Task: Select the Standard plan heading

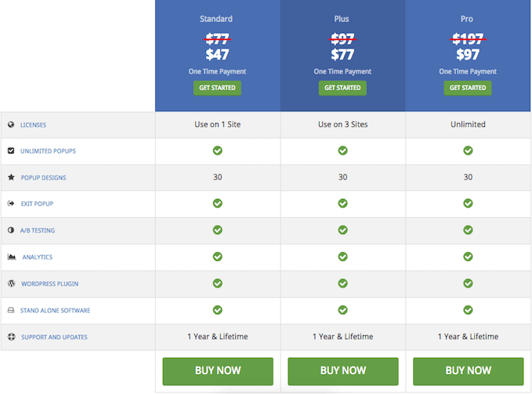Action: (x=216, y=19)
